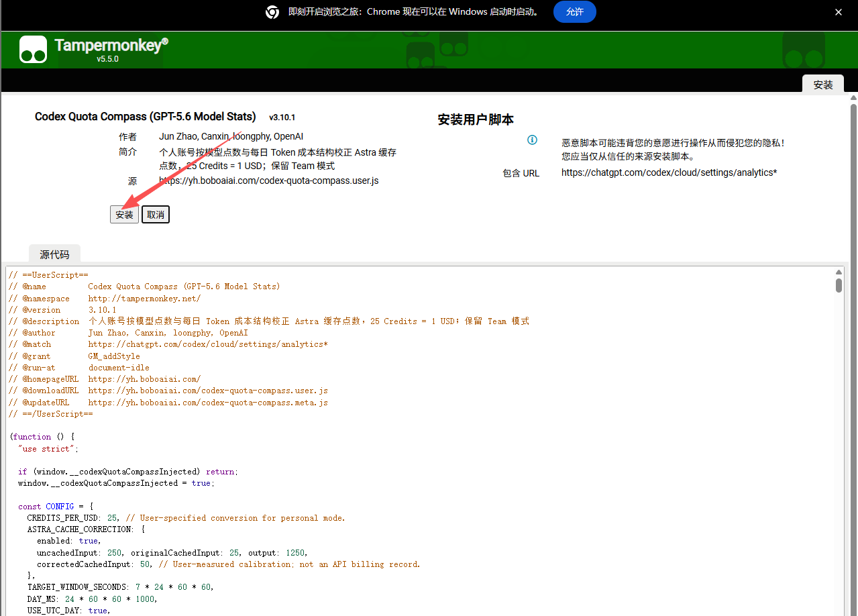Screen dimensions: 858x616
Task: Click the // ==/UserScript== closing line
Action: click(50, 414)
